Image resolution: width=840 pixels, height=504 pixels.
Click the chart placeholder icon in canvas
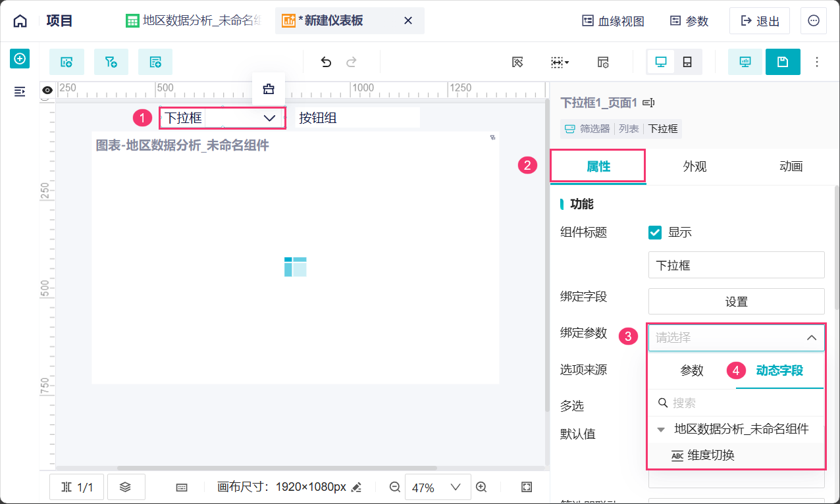click(x=296, y=267)
